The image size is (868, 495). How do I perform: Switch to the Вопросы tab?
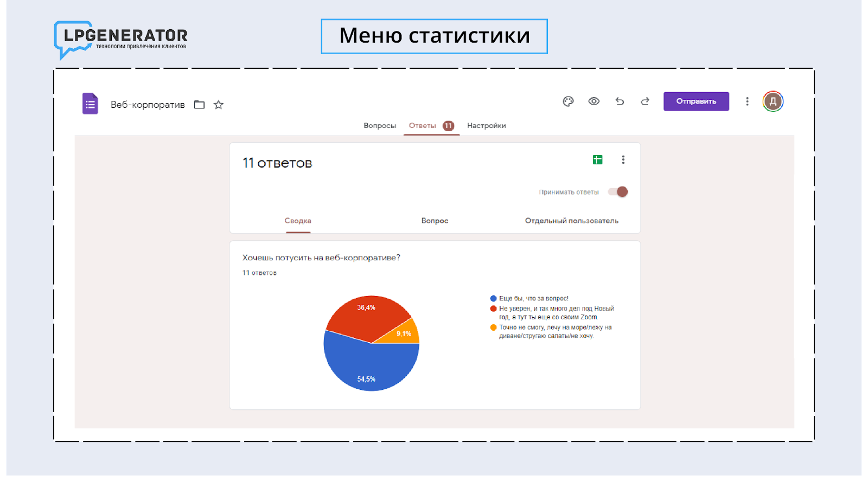380,125
